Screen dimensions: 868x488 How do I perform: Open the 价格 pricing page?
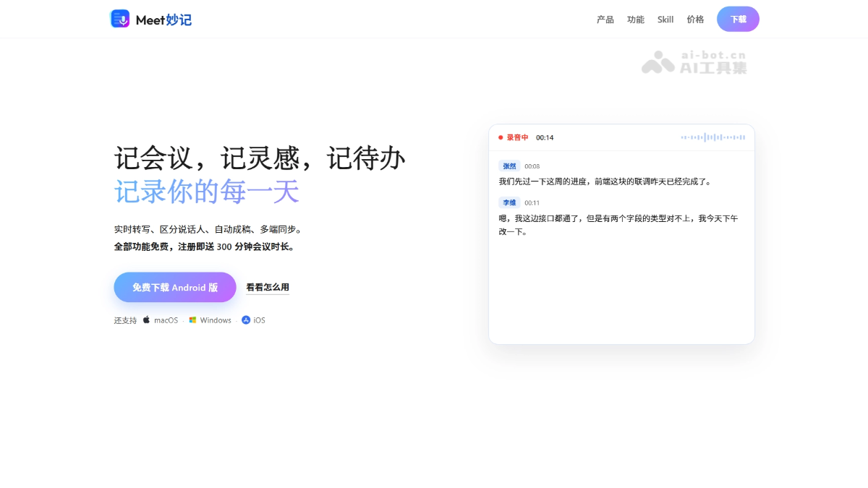coord(695,20)
